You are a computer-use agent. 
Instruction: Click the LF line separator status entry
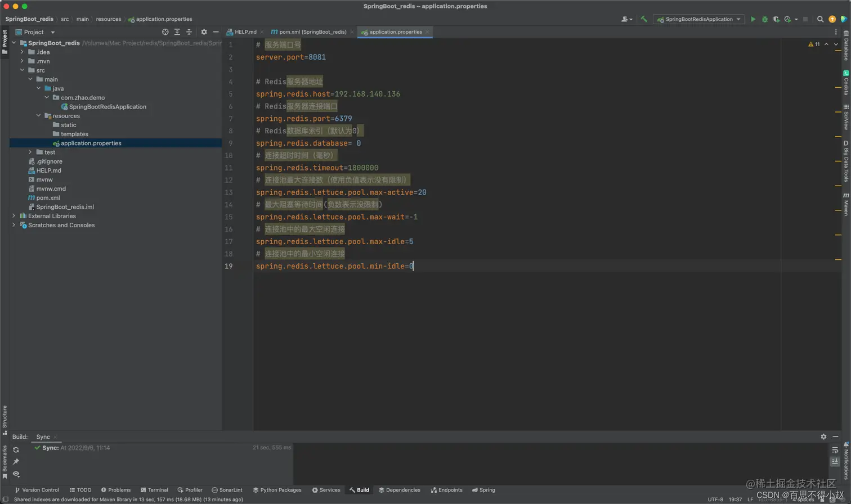(750, 499)
